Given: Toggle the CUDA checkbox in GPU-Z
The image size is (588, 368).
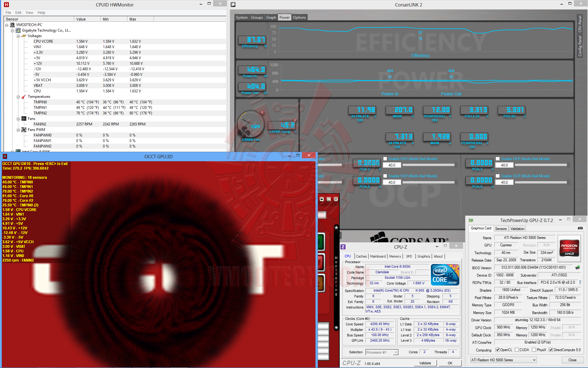Looking at the screenshot, I should (517, 350).
